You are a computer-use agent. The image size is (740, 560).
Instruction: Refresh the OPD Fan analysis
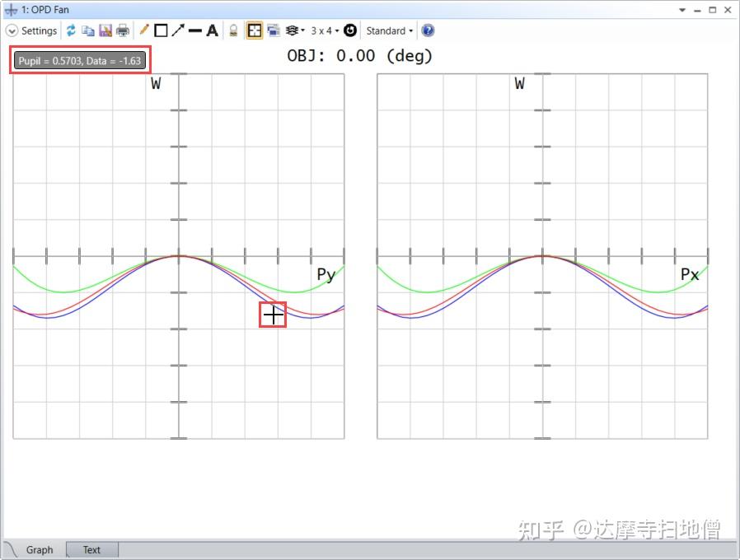click(x=71, y=30)
